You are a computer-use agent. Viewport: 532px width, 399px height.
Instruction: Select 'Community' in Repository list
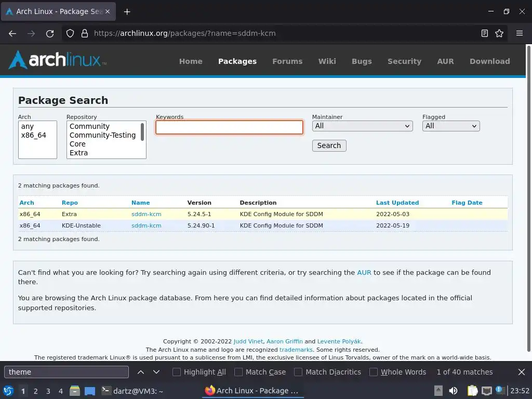point(89,127)
